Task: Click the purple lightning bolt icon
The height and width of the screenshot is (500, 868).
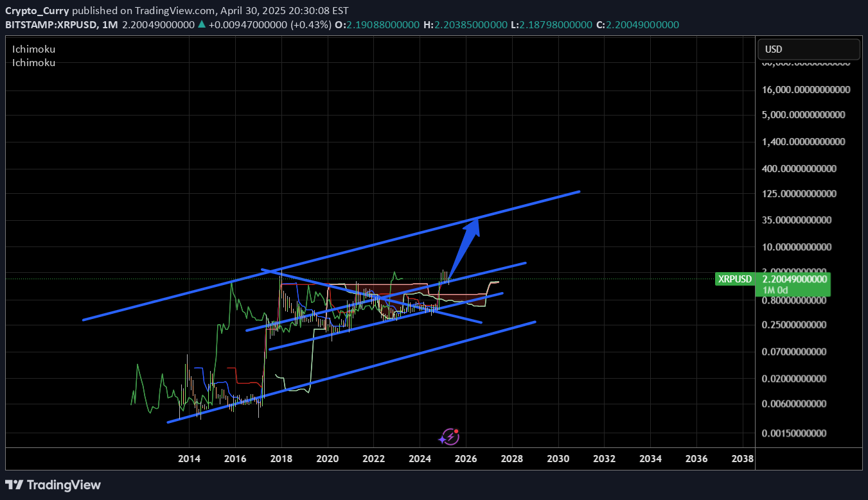Action: point(449,437)
